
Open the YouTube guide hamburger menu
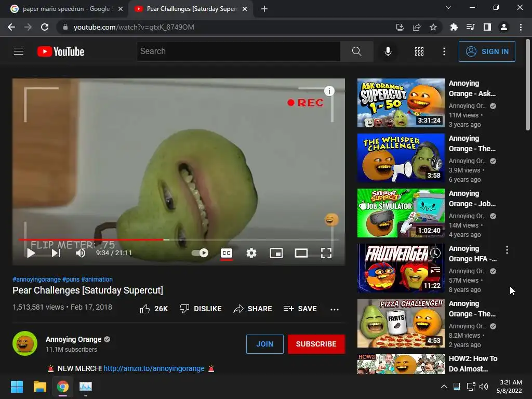(x=19, y=51)
